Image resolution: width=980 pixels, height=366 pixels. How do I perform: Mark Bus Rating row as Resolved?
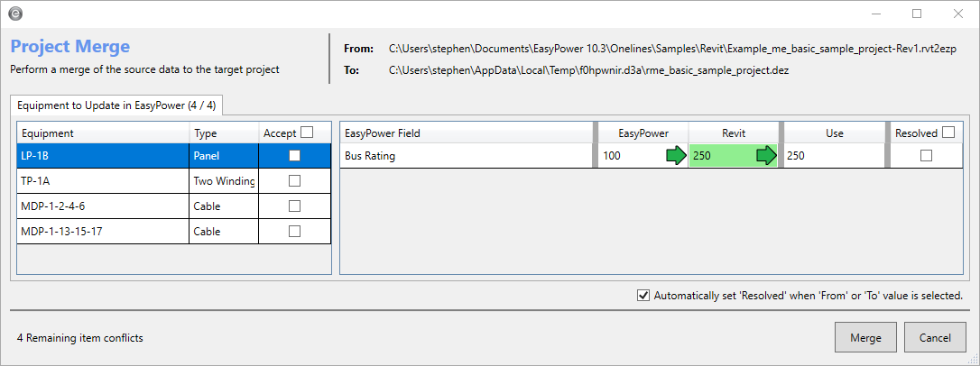925,156
